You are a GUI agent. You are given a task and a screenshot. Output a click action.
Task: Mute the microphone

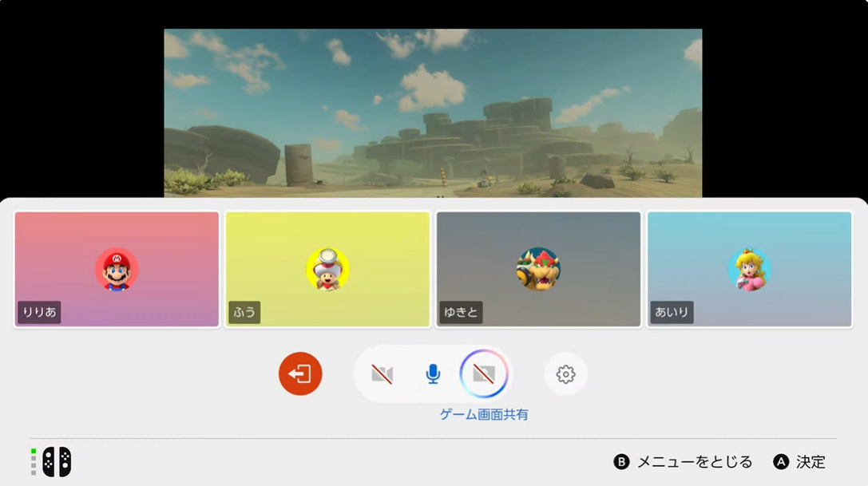(x=433, y=374)
